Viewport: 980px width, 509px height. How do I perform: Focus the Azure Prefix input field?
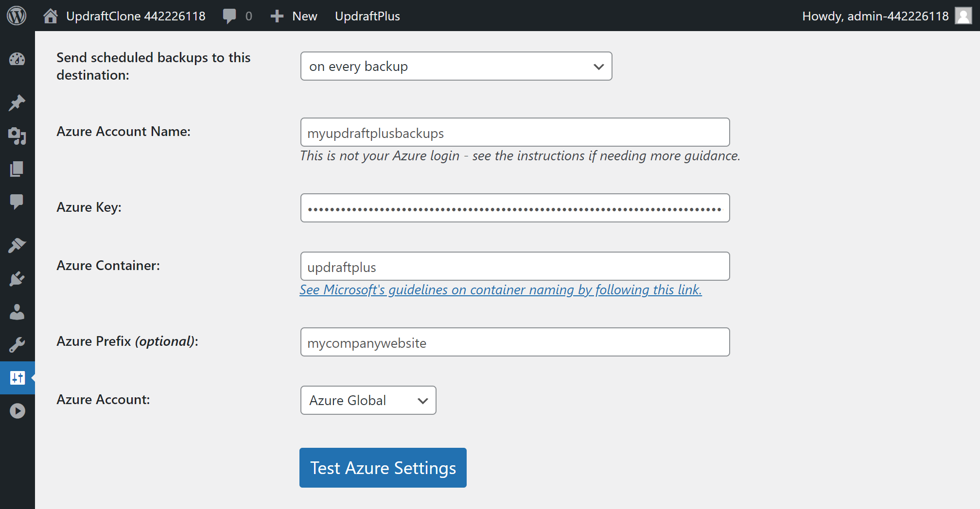[x=515, y=342]
